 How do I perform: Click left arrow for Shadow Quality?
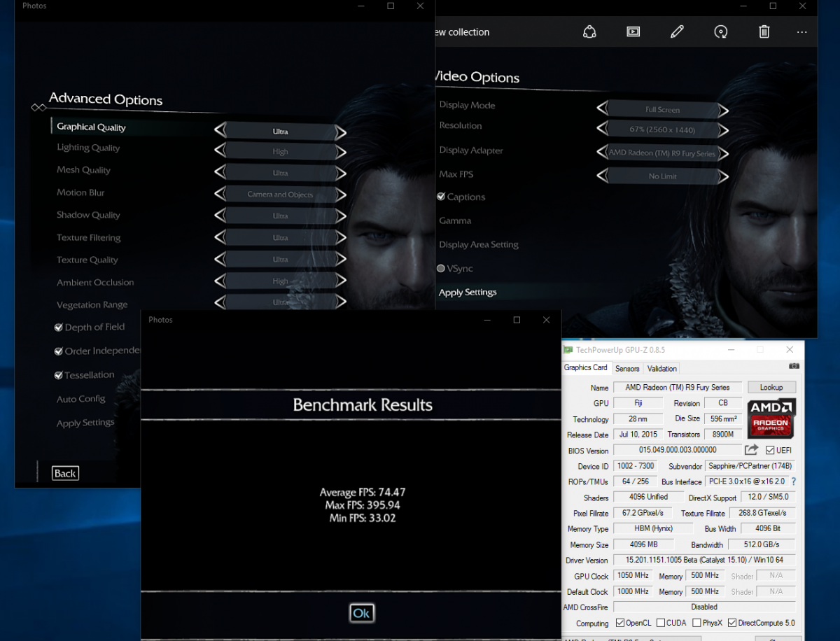click(220, 216)
